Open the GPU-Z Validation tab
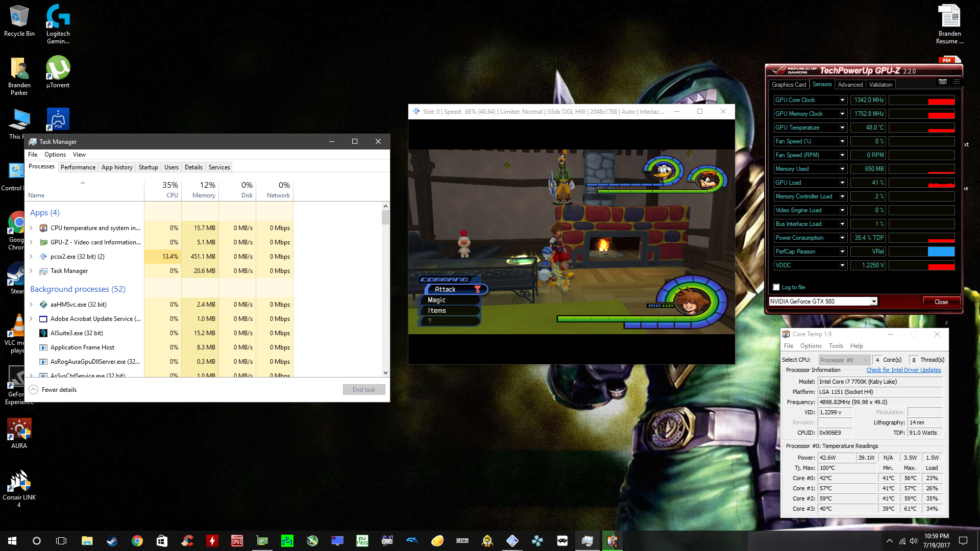980x551 pixels. (x=880, y=85)
